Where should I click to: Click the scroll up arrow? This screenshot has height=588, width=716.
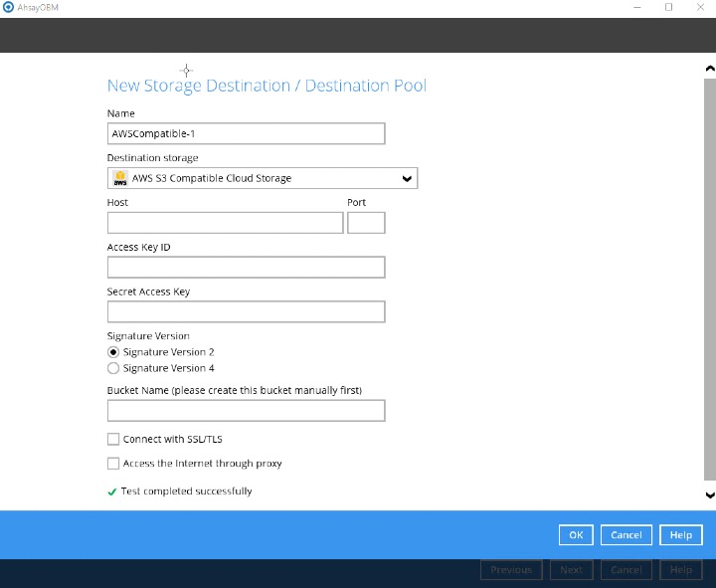(709, 69)
